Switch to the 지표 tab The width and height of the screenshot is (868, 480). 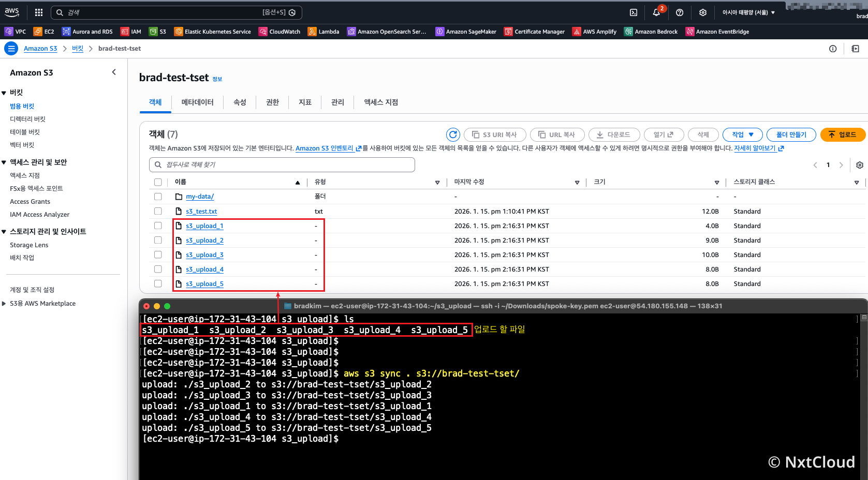pos(305,102)
